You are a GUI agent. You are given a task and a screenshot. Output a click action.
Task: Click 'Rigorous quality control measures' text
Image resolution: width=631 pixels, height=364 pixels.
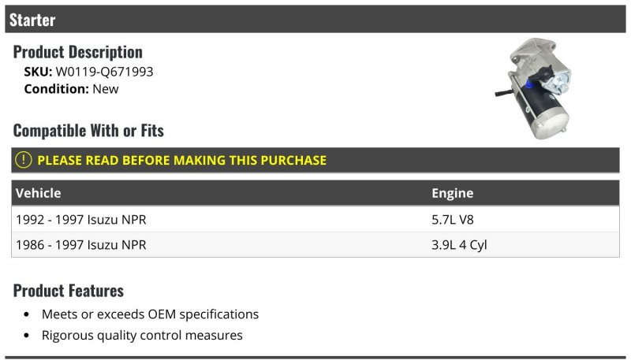pos(142,336)
